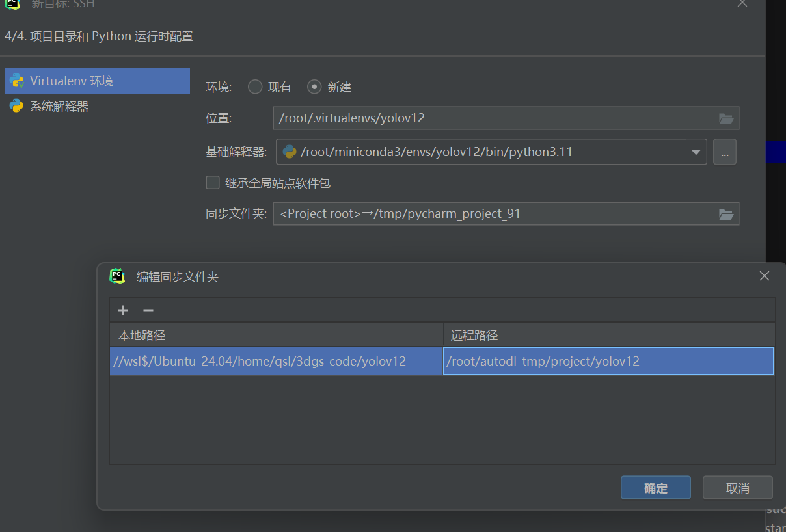Select local path //wsl$/Ubuntu-24.04/home/qsl/3dgs-code/yolov12 cell
The image size is (786, 532).
click(x=277, y=361)
